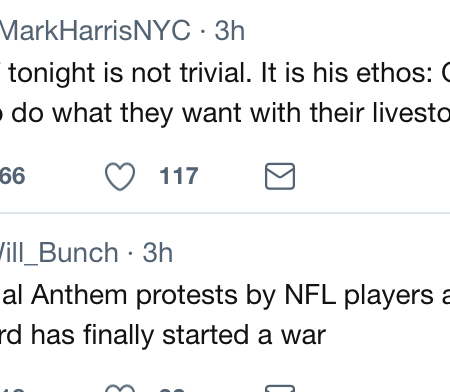Screen dimensions: 450x392
Task: View the 117 likes count
Action: click(x=179, y=176)
